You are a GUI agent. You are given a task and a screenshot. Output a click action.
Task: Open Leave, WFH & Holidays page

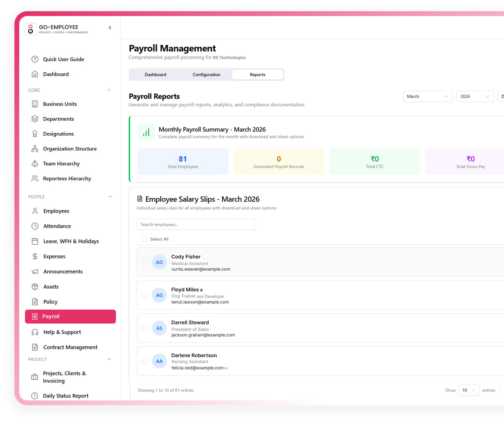[x=71, y=241]
